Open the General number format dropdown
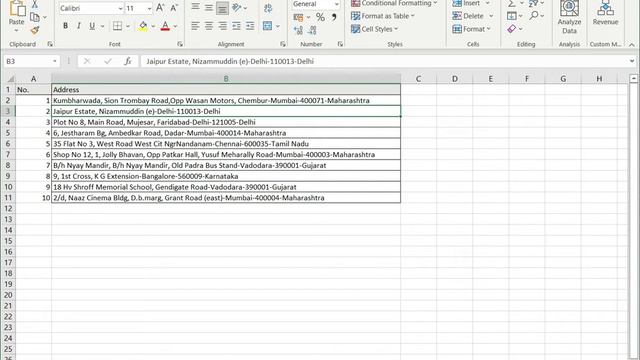640x360 pixels. point(336,4)
